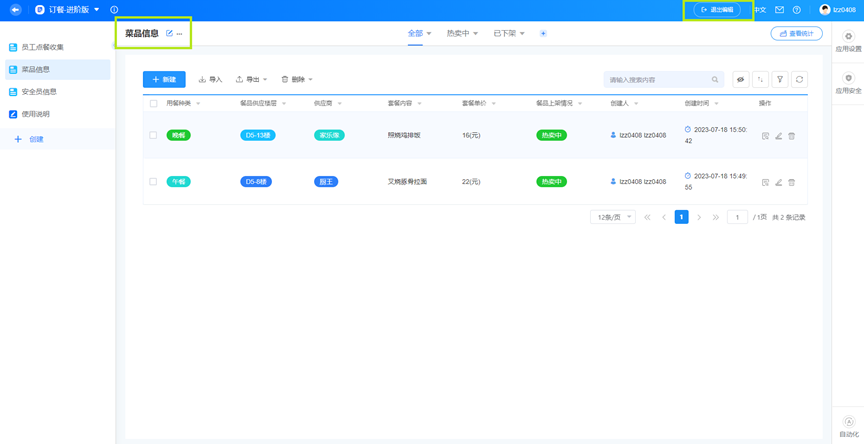Click the filter funnel icon
The image size is (864, 444).
point(780,79)
